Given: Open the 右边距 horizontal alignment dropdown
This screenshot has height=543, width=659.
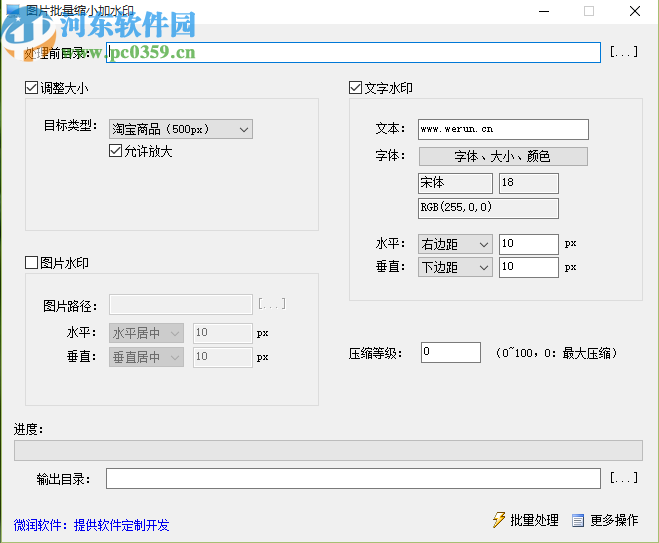Looking at the screenshot, I should tap(455, 244).
